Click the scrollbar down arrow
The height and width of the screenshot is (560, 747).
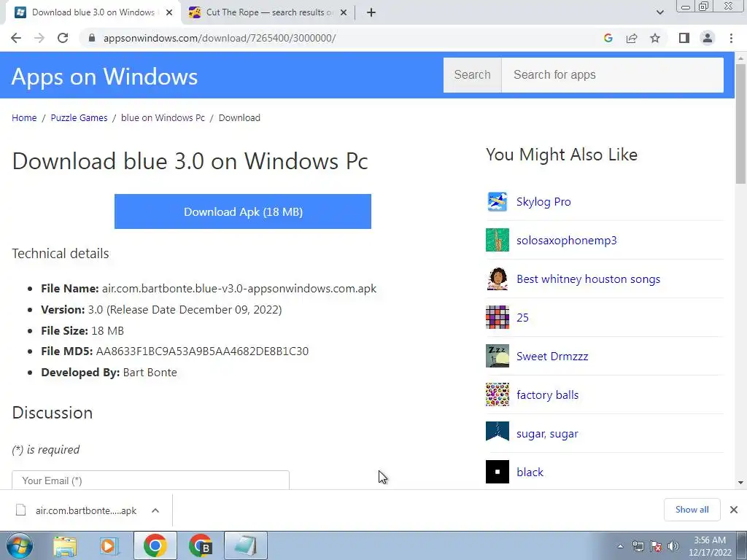(x=740, y=483)
